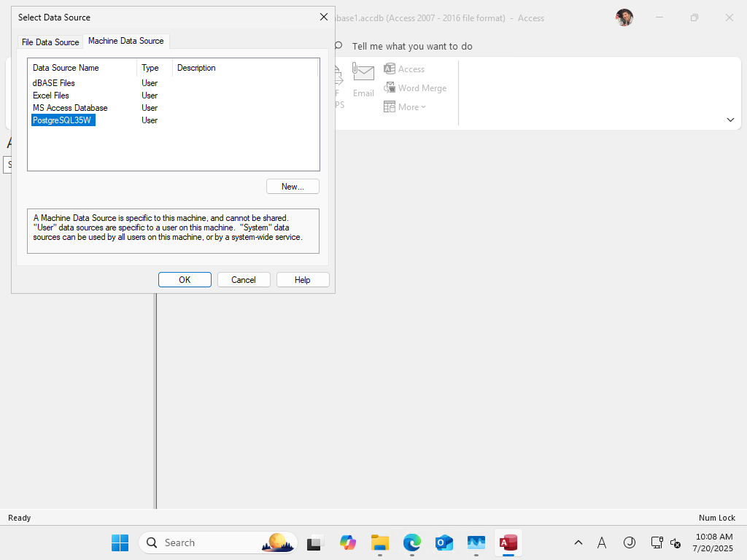This screenshot has width=747, height=560.
Task: Open the More export dropdown in ribbon
Action: pos(404,107)
